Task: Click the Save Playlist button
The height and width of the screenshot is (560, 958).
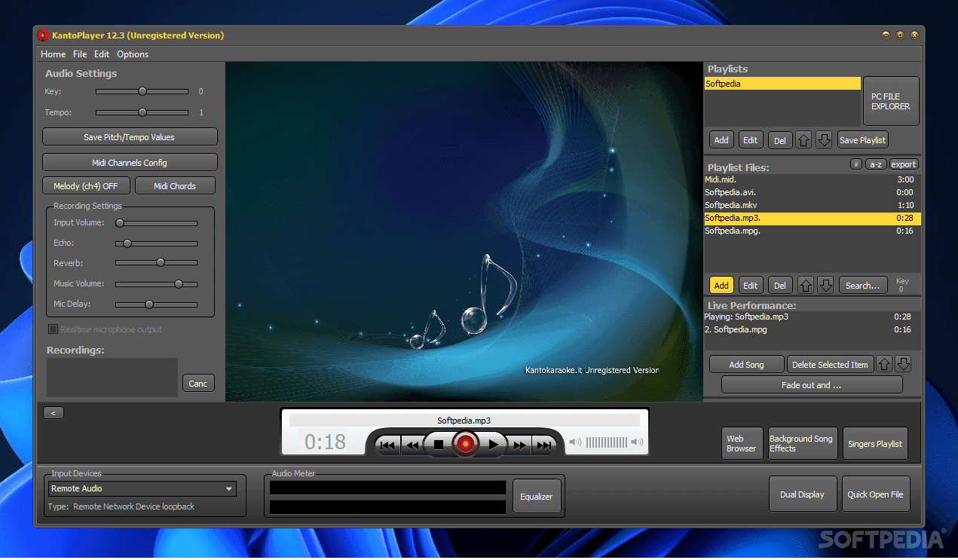Action: (x=863, y=140)
